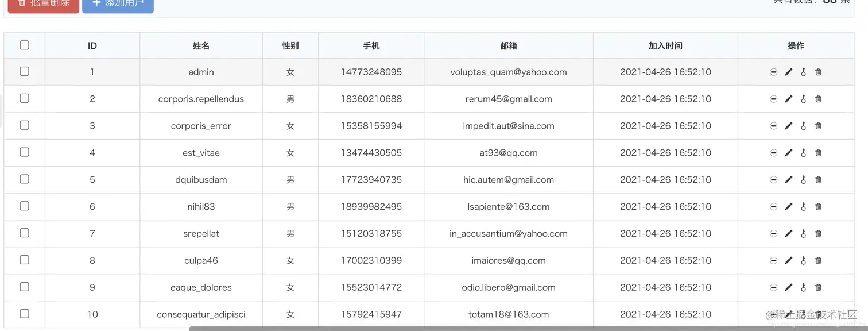Click the email impedit.aut@sina.com
The image size is (868, 331).
click(509, 126)
